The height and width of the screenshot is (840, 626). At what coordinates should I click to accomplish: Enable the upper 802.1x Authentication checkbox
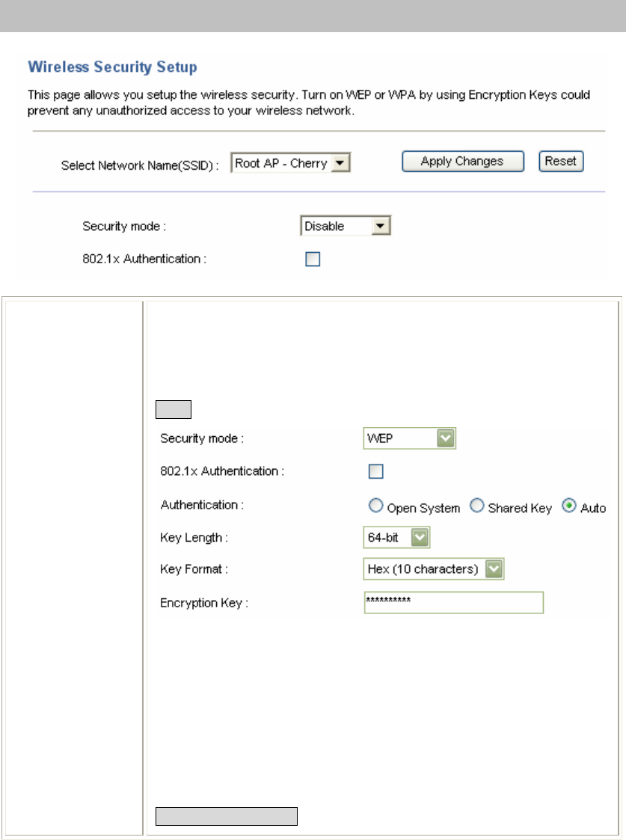click(x=313, y=260)
